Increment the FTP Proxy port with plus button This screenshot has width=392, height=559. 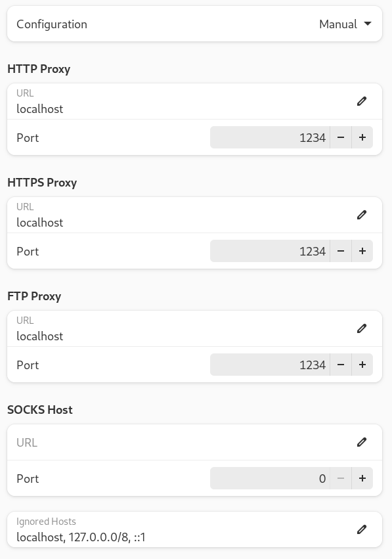362,365
